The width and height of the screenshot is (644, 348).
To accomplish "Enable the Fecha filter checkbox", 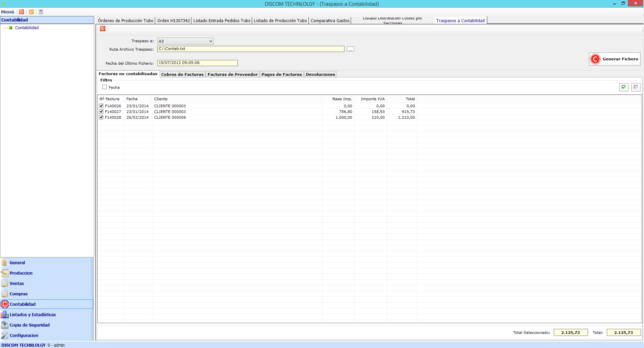I will tap(105, 87).
